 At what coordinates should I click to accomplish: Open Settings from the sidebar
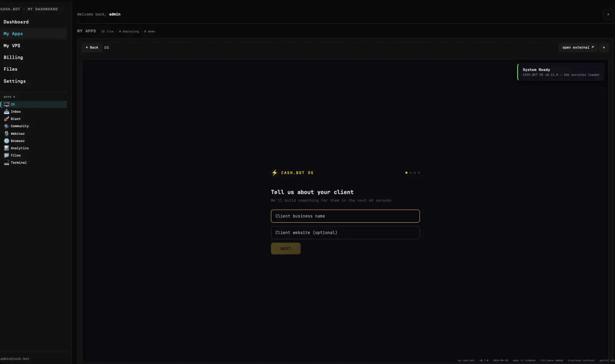[15, 81]
